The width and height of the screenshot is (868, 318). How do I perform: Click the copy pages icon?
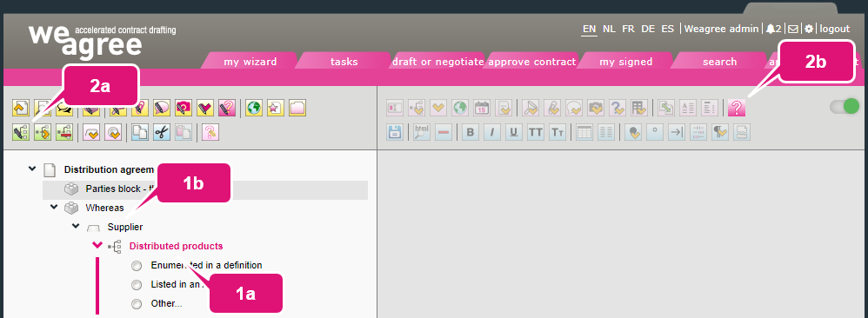tap(139, 132)
